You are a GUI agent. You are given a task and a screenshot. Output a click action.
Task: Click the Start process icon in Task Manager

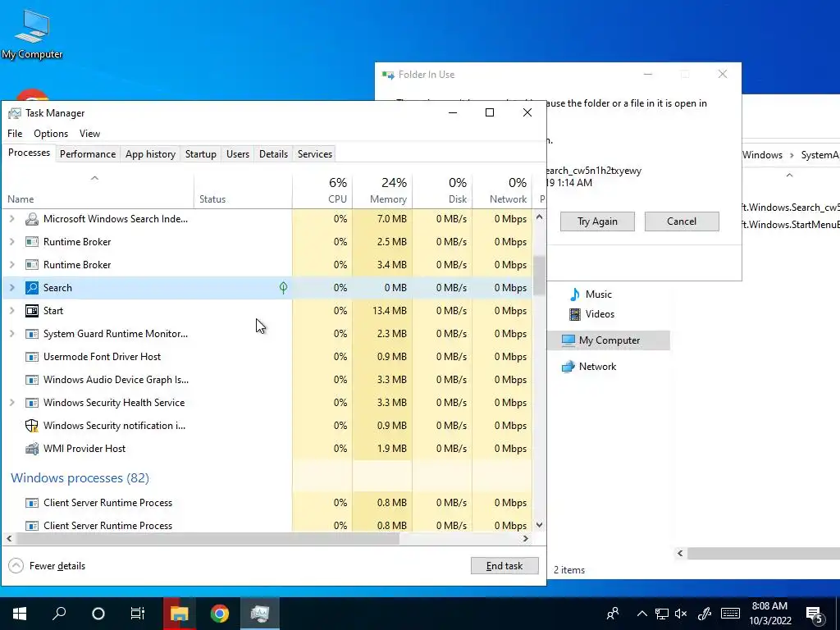click(x=32, y=311)
